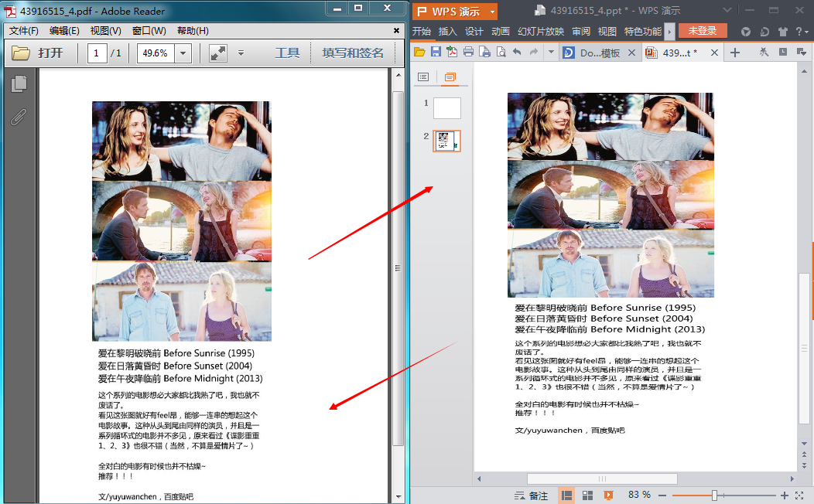Select the 视图 ribbon tab in WPS
Viewport: 814px width, 504px height.
click(x=607, y=32)
